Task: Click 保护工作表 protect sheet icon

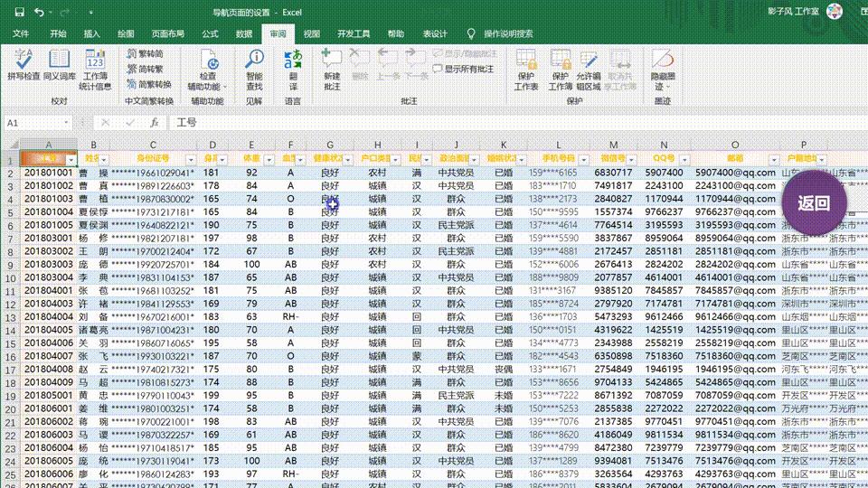Action: tap(526, 69)
